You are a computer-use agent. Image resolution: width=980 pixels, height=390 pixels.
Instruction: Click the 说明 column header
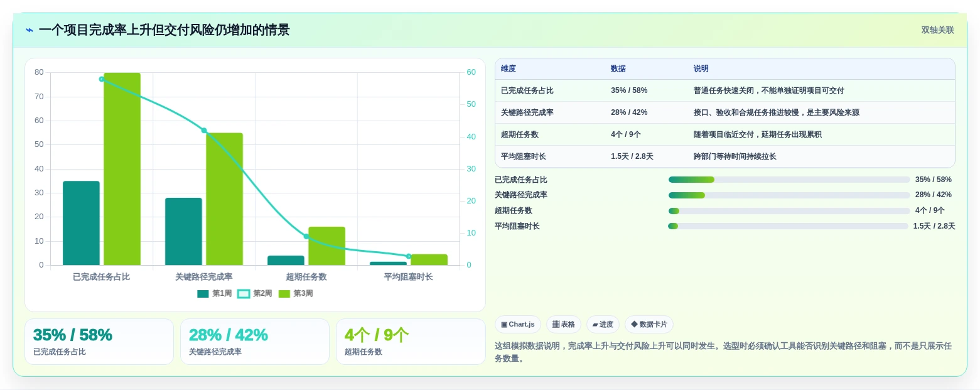[x=701, y=68]
